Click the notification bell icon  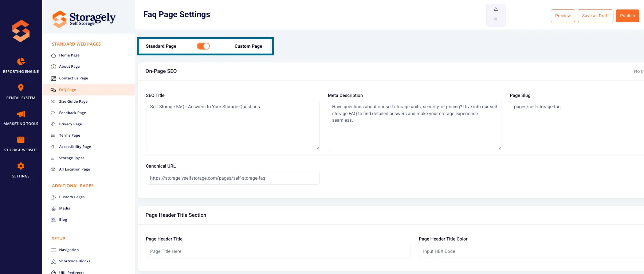click(x=496, y=9)
